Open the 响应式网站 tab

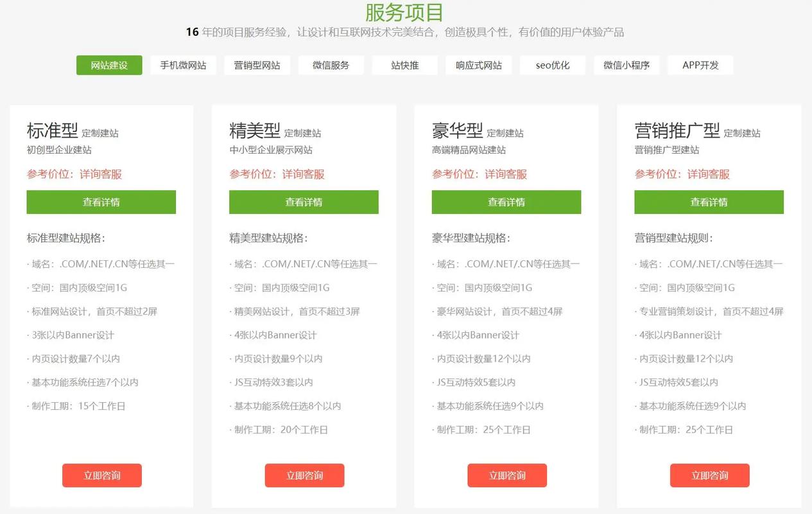point(479,65)
